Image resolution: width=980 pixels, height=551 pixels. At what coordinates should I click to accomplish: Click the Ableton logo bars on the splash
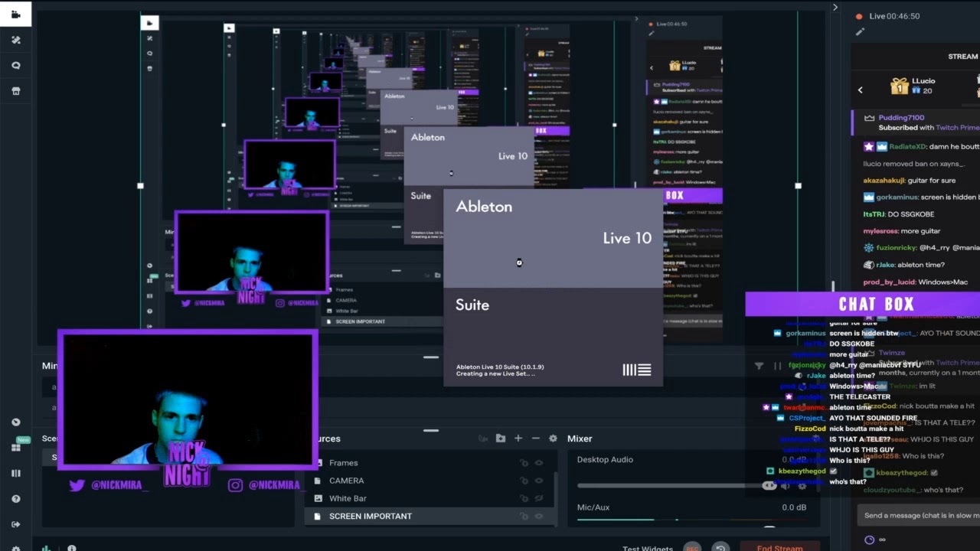click(636, 370)
